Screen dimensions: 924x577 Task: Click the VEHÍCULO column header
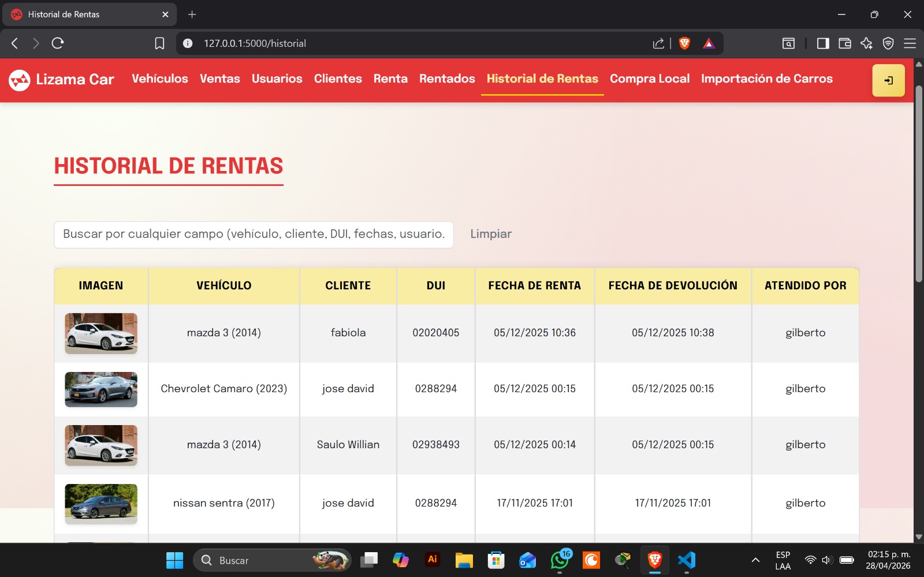tap(224, 285)
